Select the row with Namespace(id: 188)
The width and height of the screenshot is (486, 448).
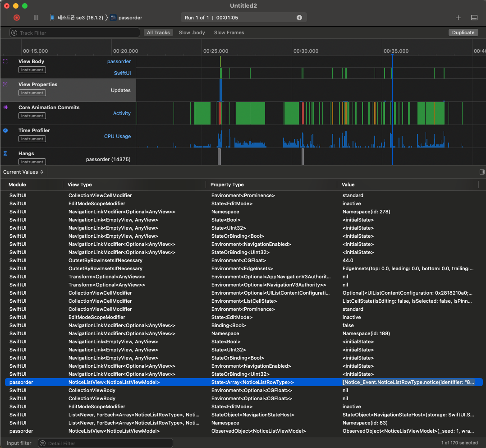click(x=243, y=333)
